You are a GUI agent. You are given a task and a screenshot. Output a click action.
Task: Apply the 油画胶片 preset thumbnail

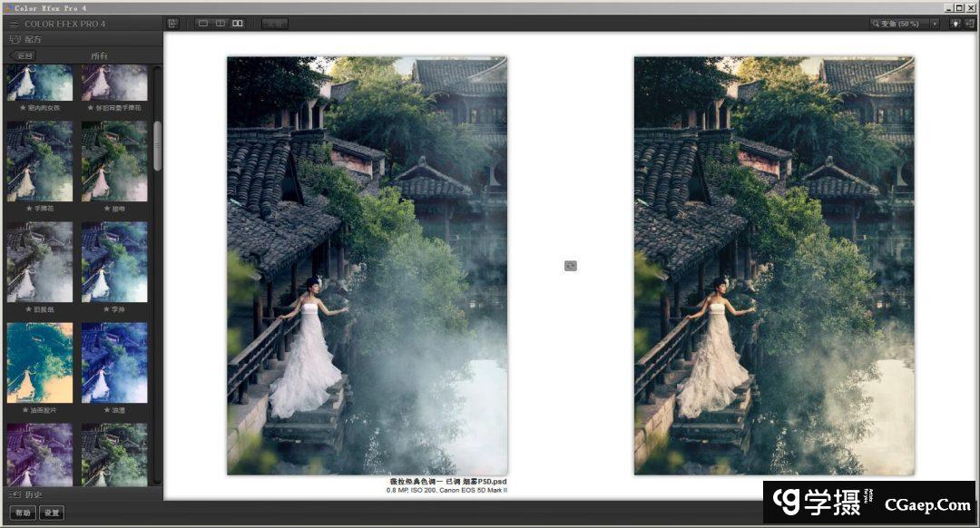[x=39, y=363]
